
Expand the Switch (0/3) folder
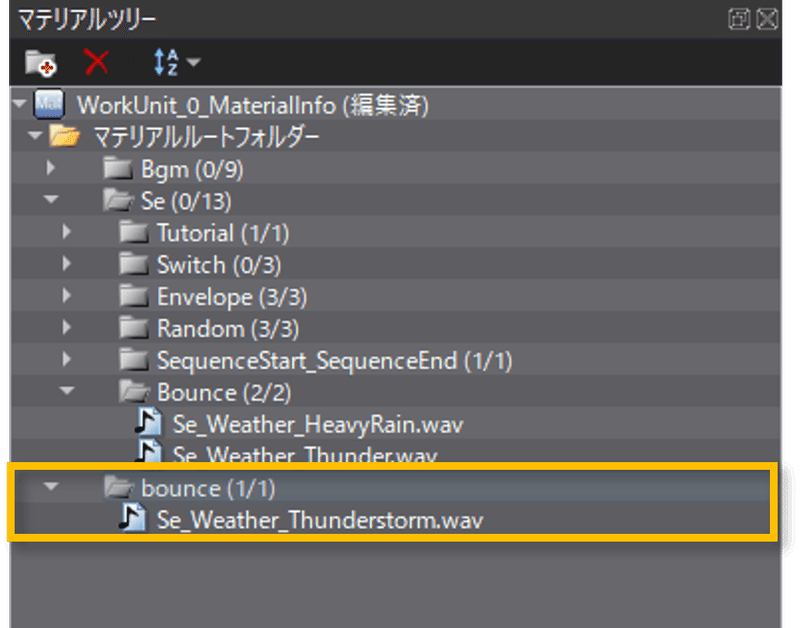click(66, 264)
